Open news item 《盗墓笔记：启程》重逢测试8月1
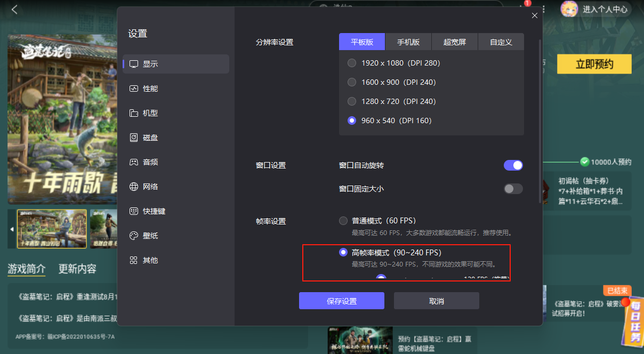The image size is (644, 354). [x=68, y=296]
